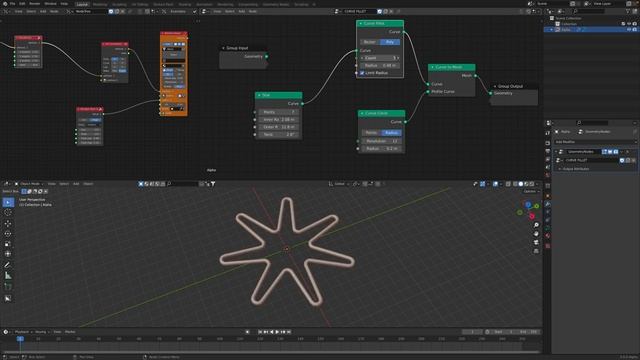640x360 pixels.
Task: Open the Render properties tab icon
Action: pos(548,143)
